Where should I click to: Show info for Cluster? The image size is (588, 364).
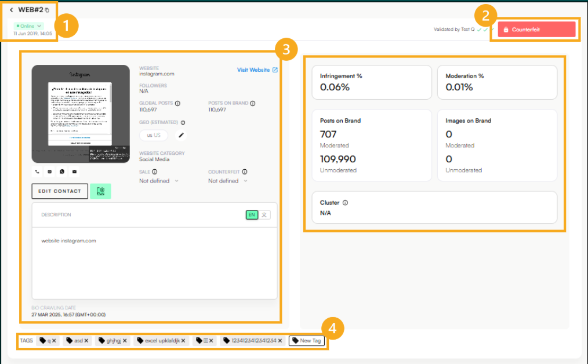point(345,203)
